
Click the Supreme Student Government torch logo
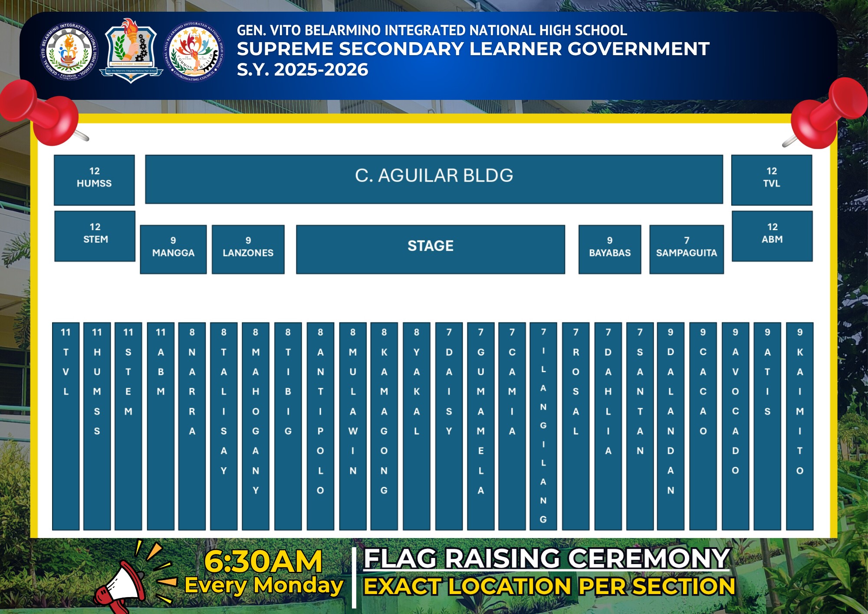pos(131,50)
